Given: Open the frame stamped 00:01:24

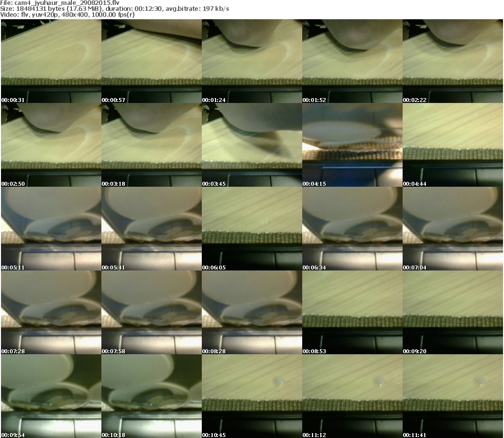Looking at the screenshot, I should [252, 61].
